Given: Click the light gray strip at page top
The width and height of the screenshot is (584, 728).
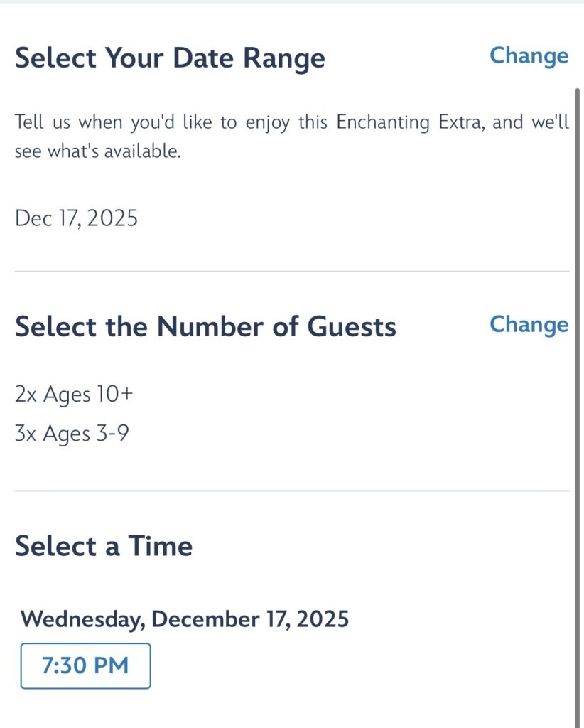Looking at the screenshot, I should 291,2.
